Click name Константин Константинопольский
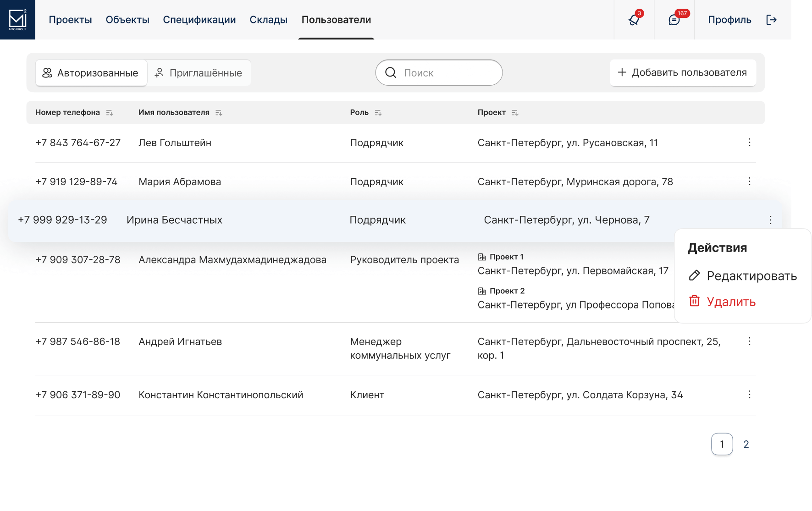Image resolution: width=812 pixels, height=511 pixels. [221, 395]
